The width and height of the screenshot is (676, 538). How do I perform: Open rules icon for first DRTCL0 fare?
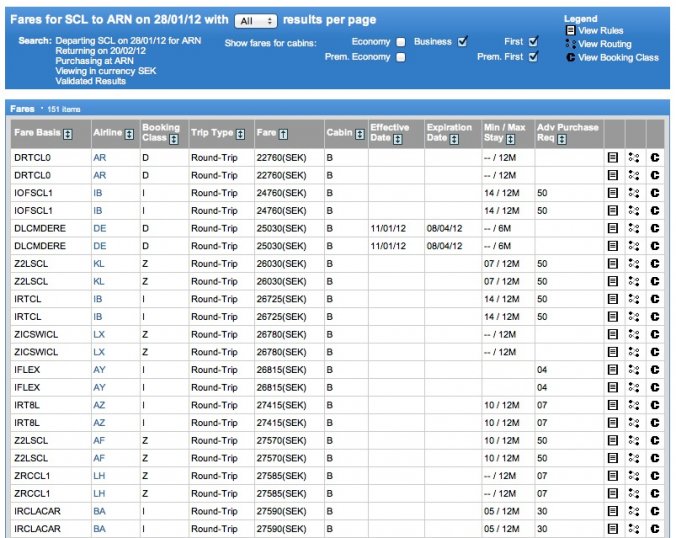tap(613, 158)
